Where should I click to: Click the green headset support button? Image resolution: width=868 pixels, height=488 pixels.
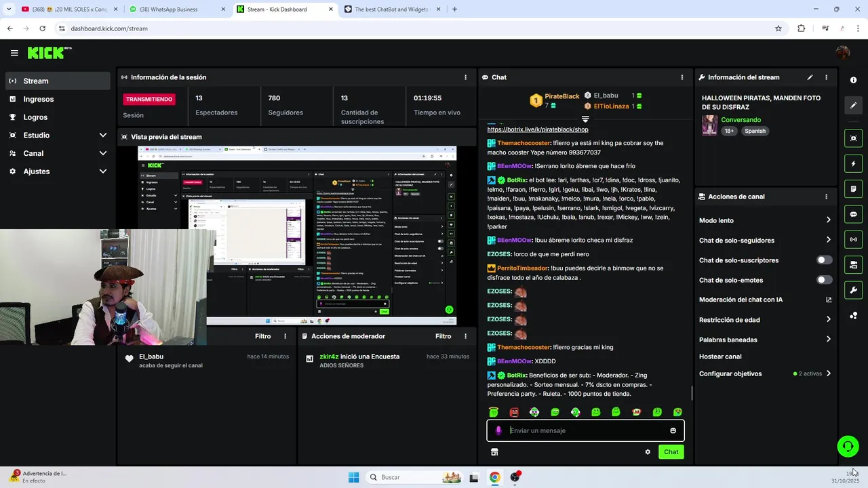[848, 446]
